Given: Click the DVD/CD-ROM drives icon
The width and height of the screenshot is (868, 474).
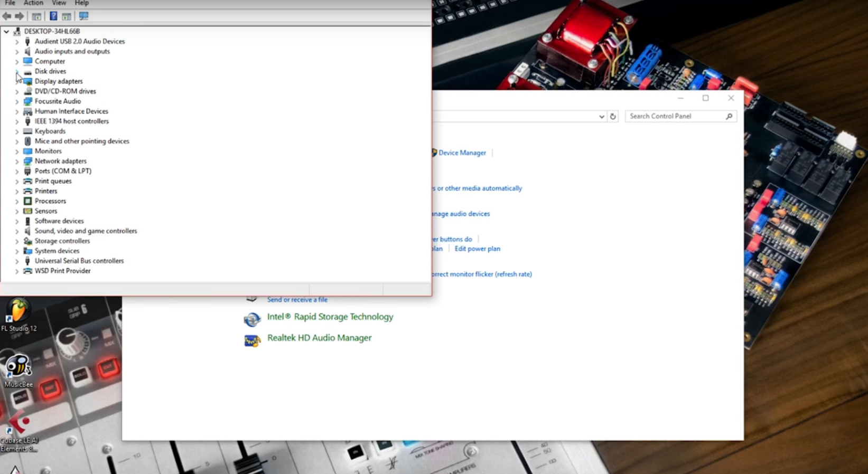Looking at the screenshot, I should (27, 91).
